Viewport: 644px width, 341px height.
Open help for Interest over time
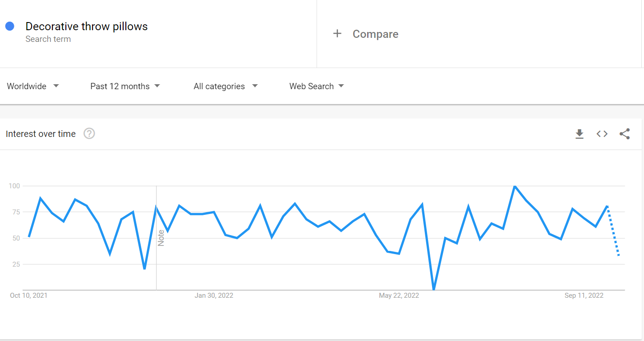pyautogui.click(x=89, y=134)
